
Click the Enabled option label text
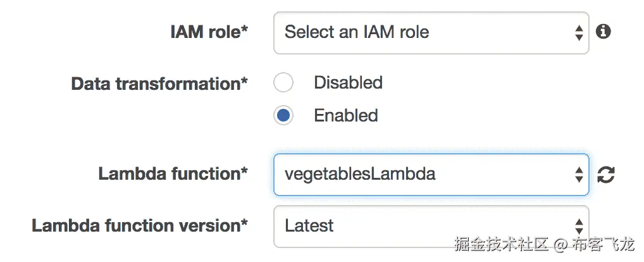point(346,116)
